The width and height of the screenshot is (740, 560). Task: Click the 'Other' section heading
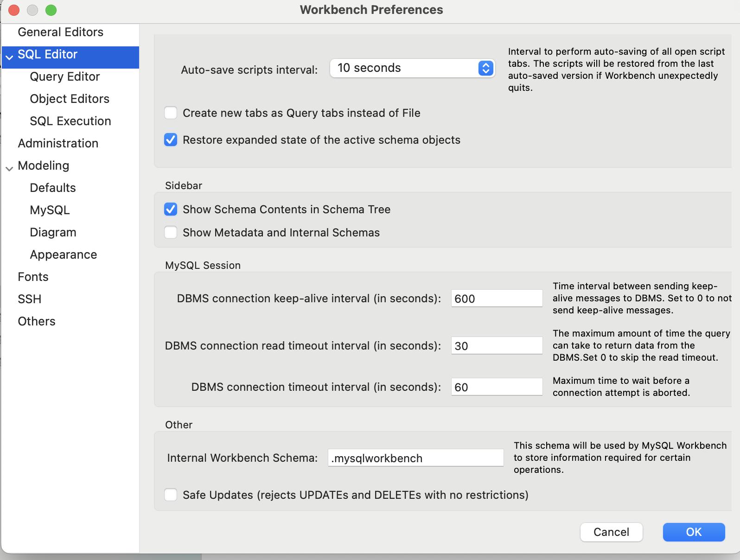(x=179, y=425)
